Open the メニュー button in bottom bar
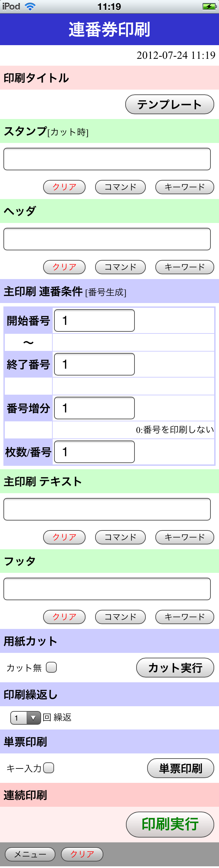Viewport: 219px width, 868px height. [30, 854]
